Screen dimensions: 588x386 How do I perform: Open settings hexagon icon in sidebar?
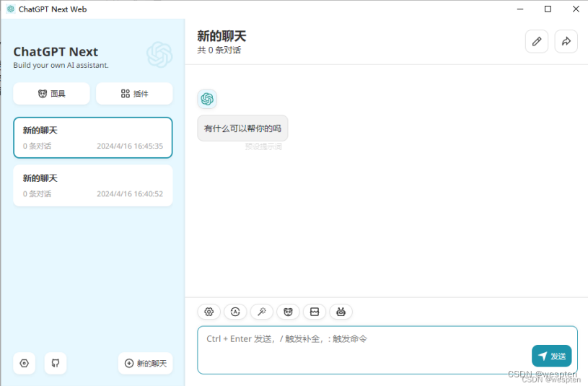(25, 363)
